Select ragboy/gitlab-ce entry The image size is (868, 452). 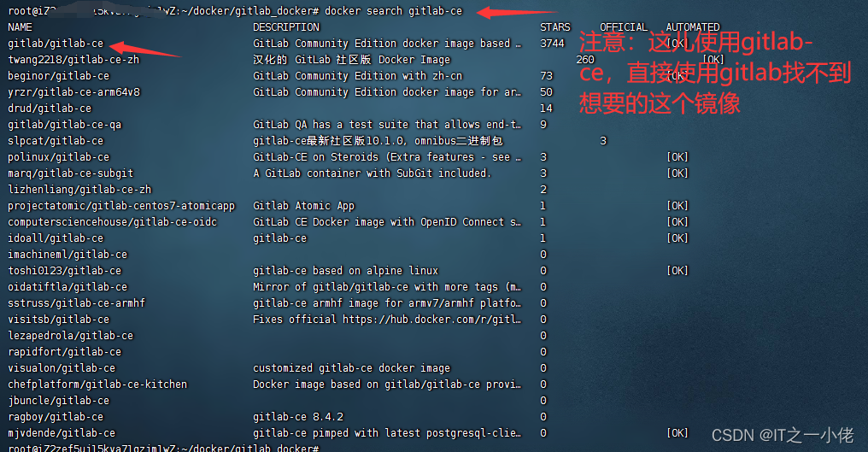point(56,417)
